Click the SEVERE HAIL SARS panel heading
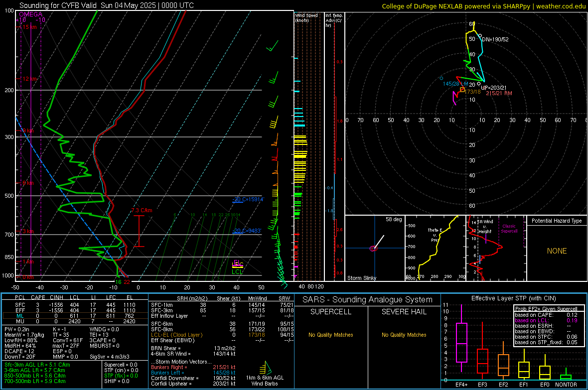The width and height of the screenshot is (588, 390). tap(404, 312)
